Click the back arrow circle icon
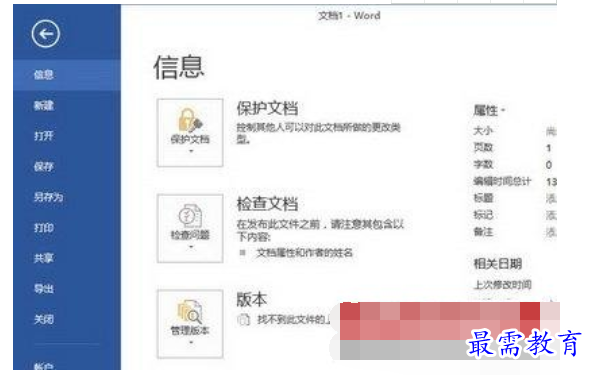Viewport: 590px width, 375px height. pyautogui.click(x=46, y=34)
